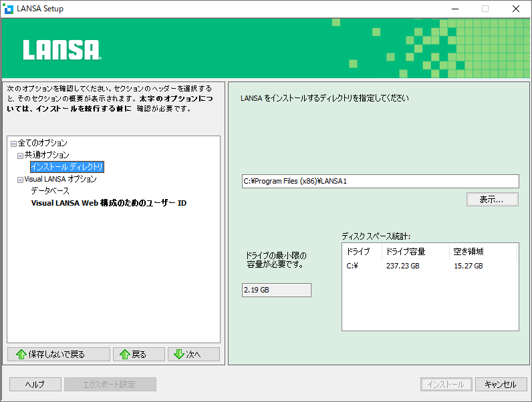Viewport: 532px width, 402px height.
Task: Click the 次へ button
Action: (x=194, y=354)
